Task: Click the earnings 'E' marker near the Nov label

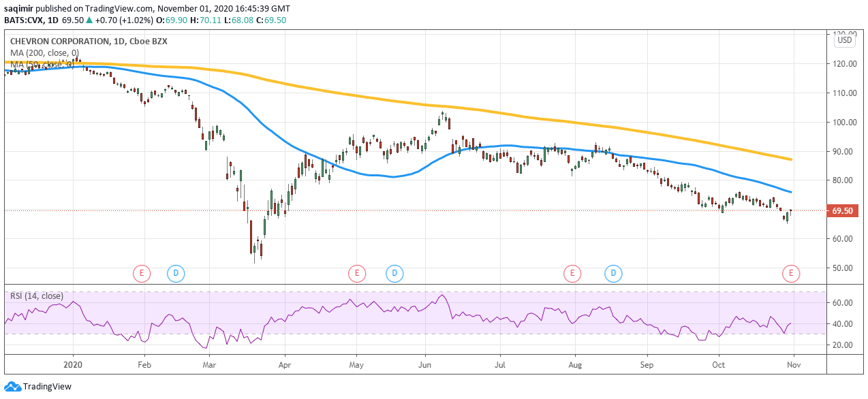Action: click(x=791, y=274)
